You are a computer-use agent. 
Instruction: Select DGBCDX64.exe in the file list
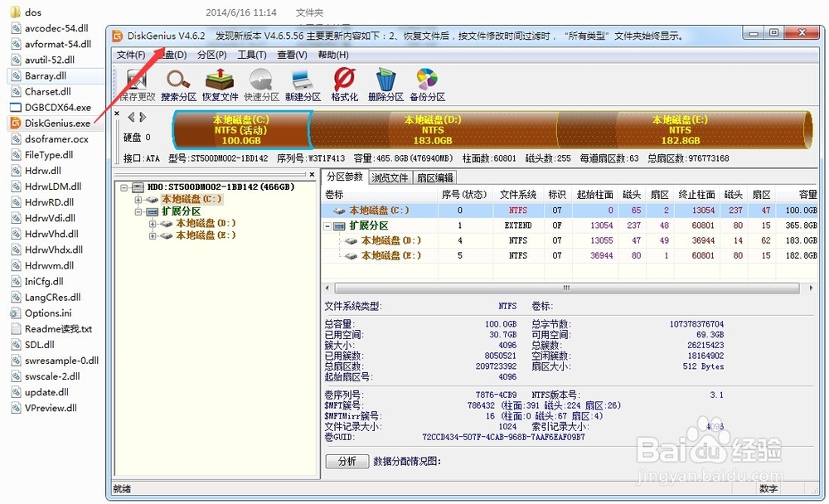pyautogui.click(x=57, y=108)
